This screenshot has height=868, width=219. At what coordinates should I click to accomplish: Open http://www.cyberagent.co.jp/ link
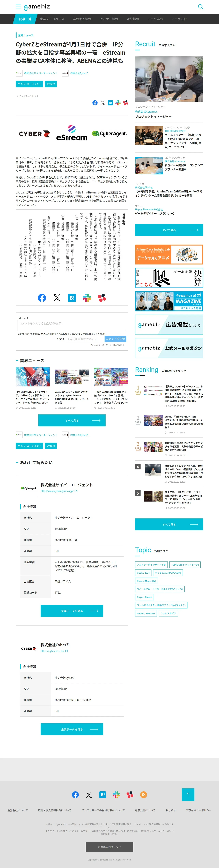(x=57, y=491)
